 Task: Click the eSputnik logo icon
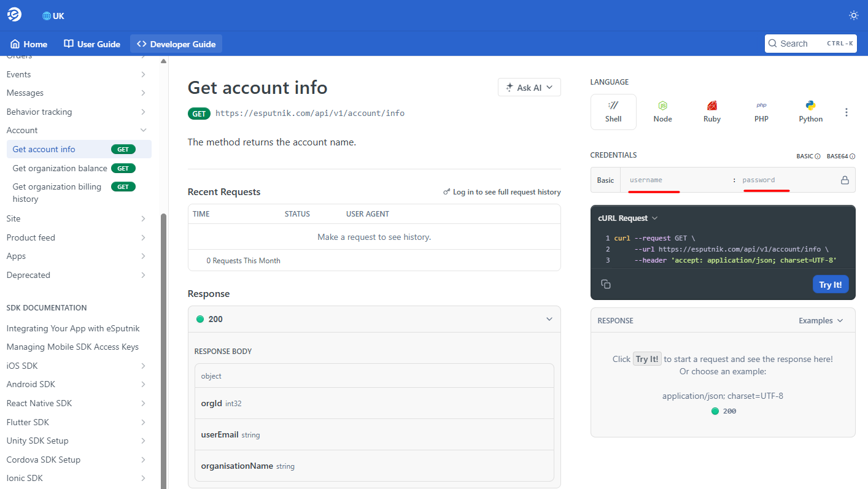coord(15,15)
